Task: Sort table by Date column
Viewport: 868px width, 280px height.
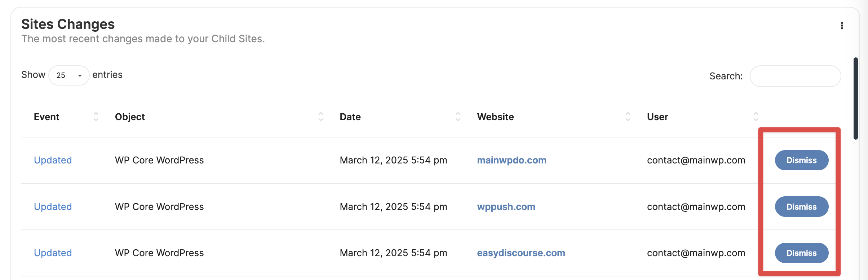Action: (458, 117)
